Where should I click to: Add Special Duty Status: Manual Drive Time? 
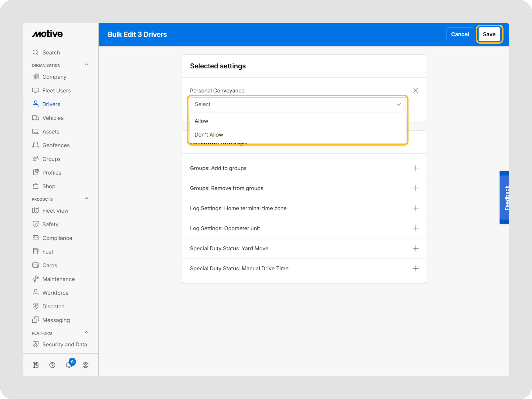(x=415, y=268)
